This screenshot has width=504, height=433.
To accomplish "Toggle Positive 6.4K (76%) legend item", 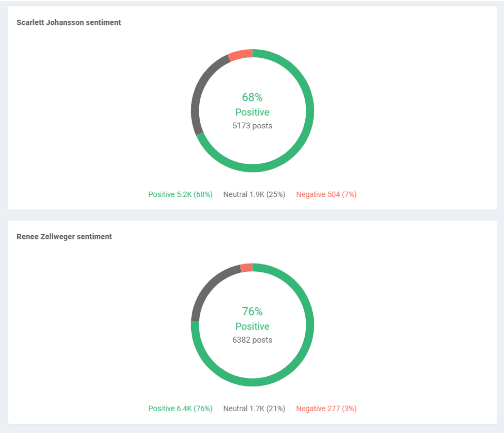I will [180, 408].
